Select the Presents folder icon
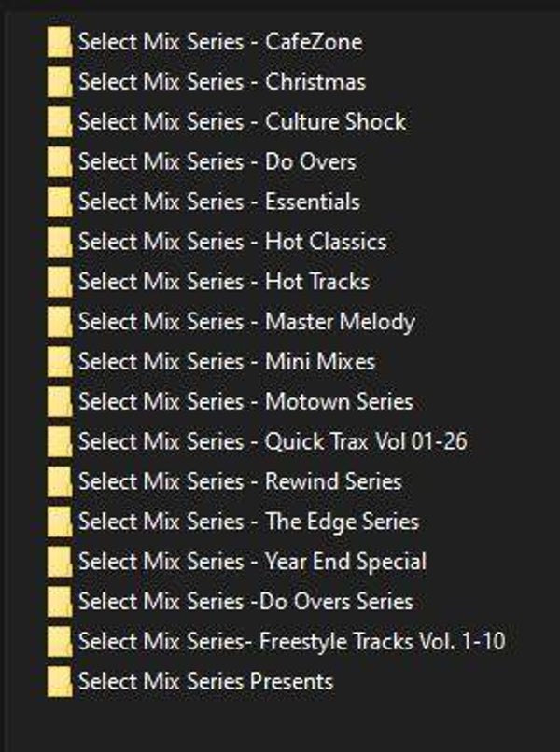 [x=60, y=682]
